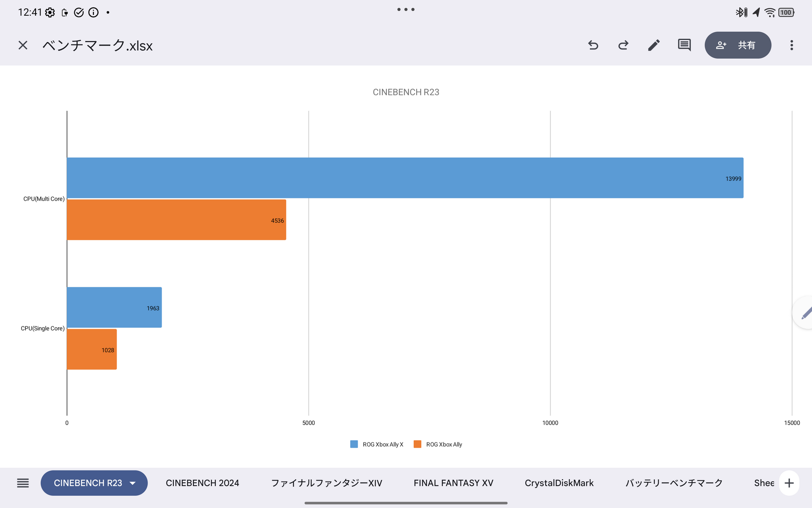The height and width of the screenshot is (508, 812).
Task: Expand the CINEBENCH R23 tab dropdown arrow
Action: pos(133,483)
